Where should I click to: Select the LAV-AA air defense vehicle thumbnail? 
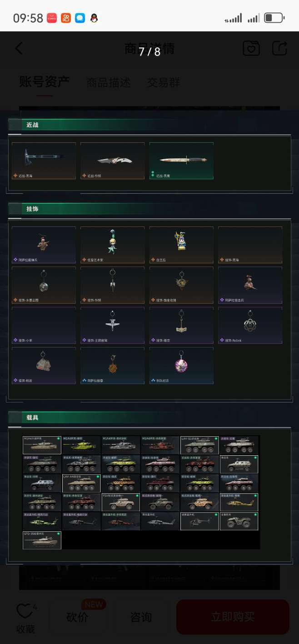(81, 483)
